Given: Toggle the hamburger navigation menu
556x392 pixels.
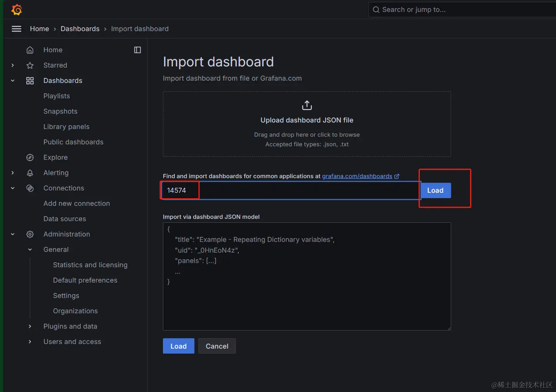Looking at the screenshot, I should 17,29.
